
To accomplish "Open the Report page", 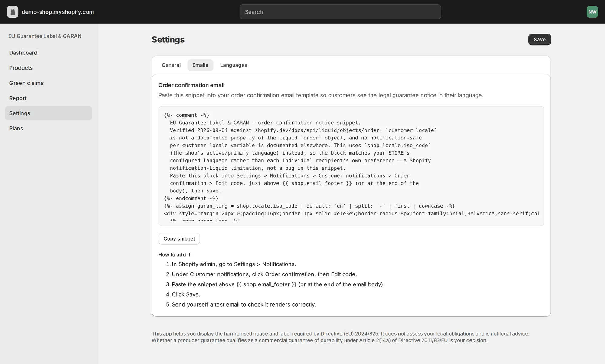I will [48, 98].
